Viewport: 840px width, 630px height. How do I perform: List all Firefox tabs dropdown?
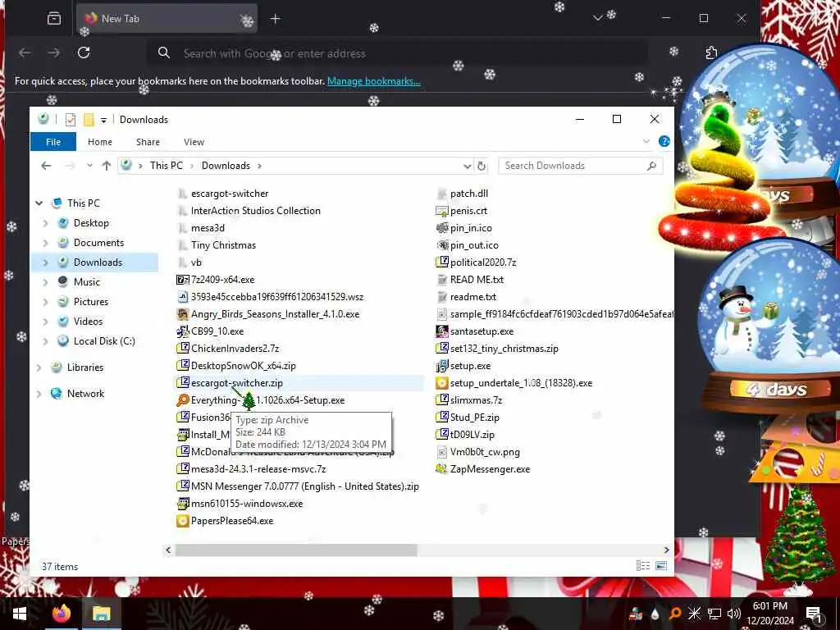(x=598, y=18)
